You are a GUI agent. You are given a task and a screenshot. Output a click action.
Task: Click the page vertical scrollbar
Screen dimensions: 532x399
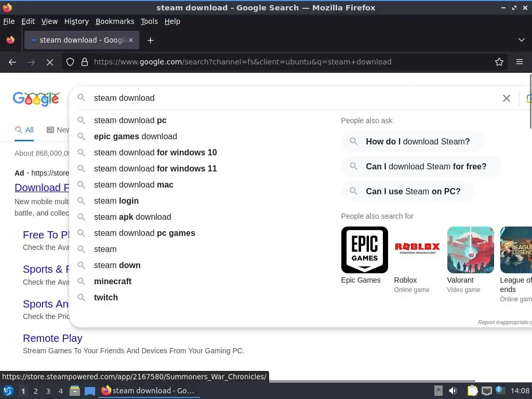coord(530,101)
